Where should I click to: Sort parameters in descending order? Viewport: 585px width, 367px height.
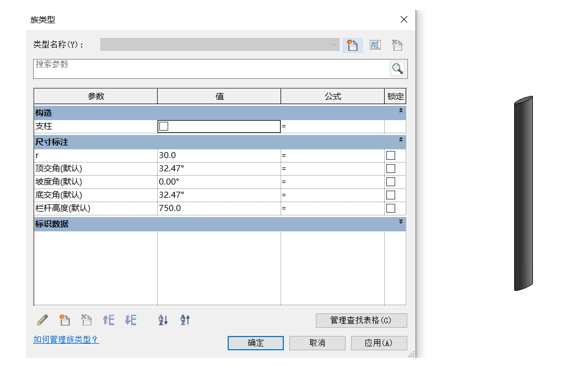coord(185,320)
